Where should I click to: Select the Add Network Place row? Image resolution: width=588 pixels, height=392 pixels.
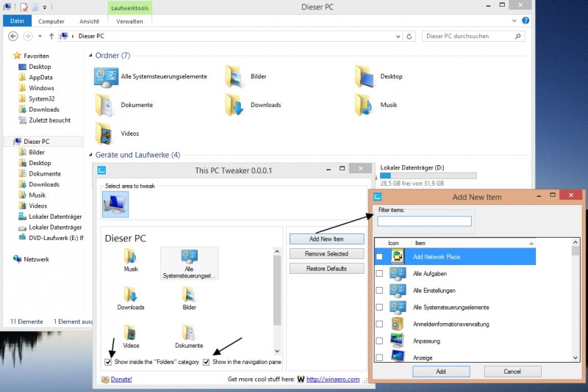coord(455,257)
